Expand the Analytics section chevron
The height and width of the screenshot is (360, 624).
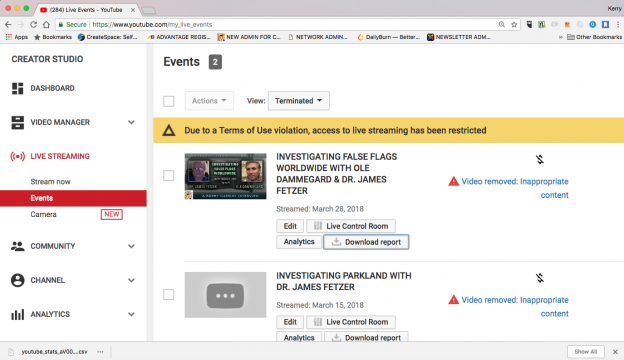131,314
